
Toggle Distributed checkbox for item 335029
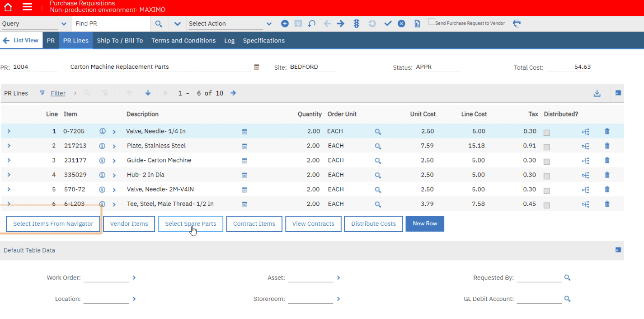click(547, 176)
